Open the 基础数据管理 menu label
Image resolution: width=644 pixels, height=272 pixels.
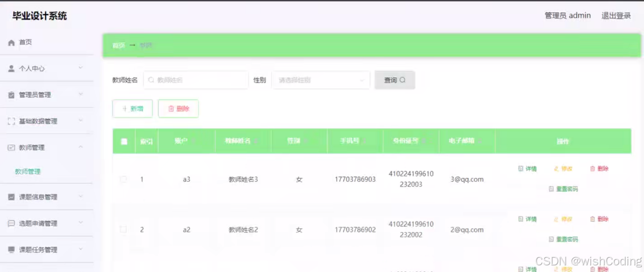[38, 121]
